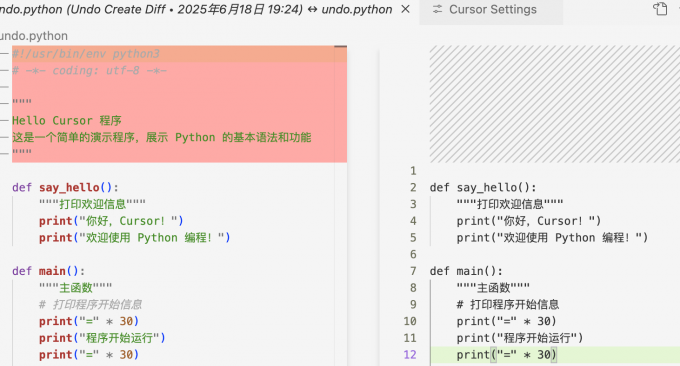
Task: Click line number 1 in right pane gutter
Action: point(413,171)
